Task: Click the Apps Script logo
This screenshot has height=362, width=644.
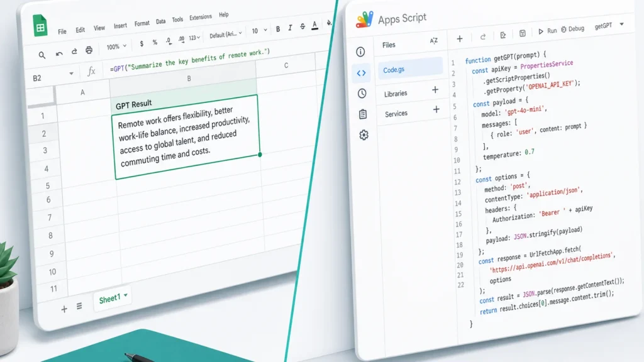Action: (x=364, y=19)
